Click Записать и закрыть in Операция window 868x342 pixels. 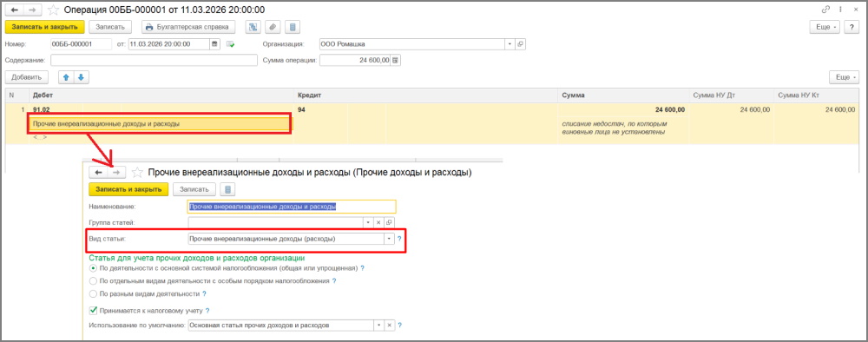pos(44,27)
